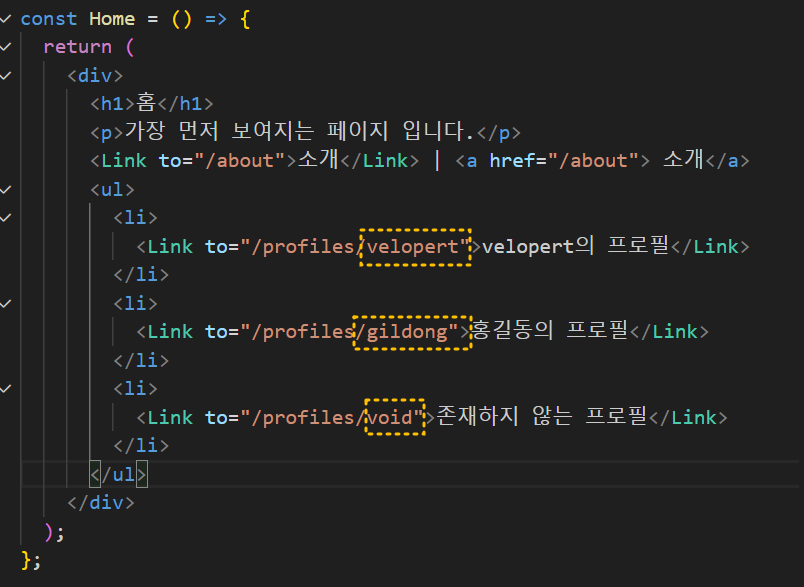Place cursor on the 'const' keyword

point(49,19)
